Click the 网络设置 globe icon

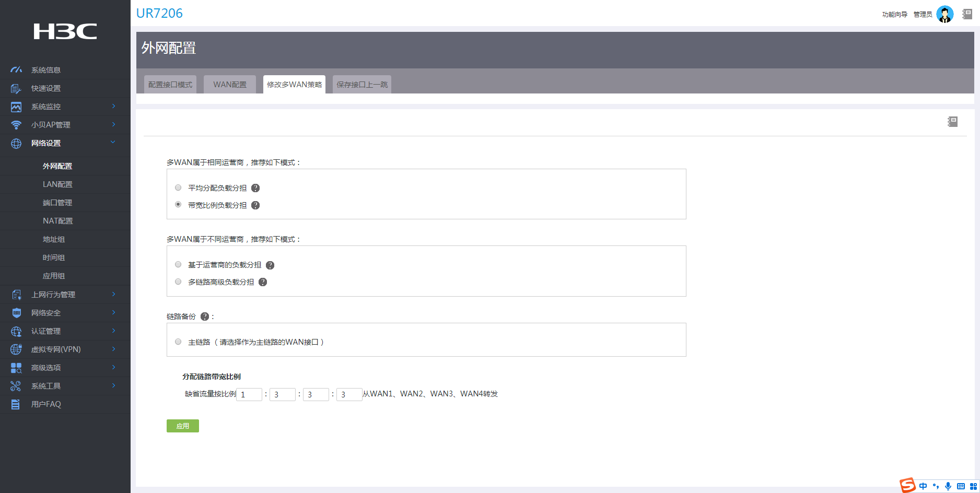point(16,143)
